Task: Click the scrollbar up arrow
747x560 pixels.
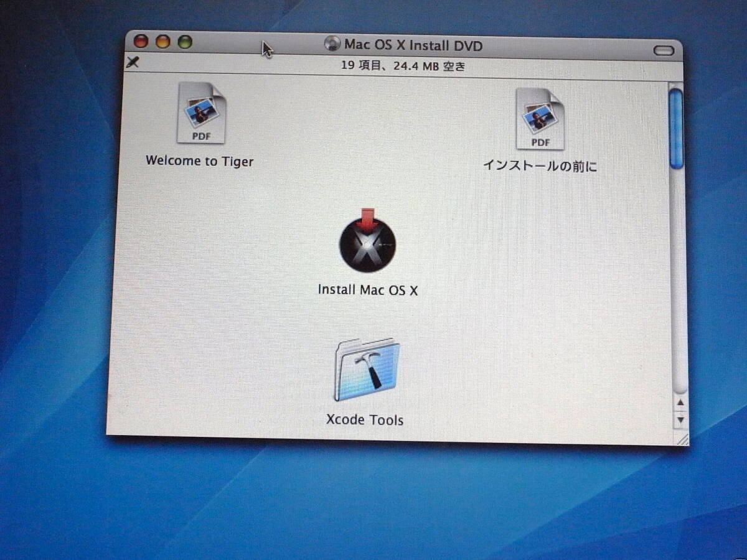Action: 680,403
